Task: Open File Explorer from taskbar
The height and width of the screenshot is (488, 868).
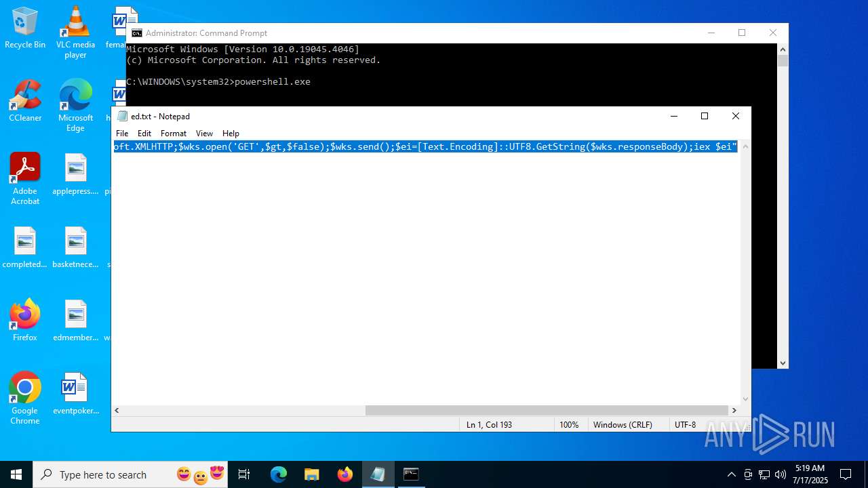Action: (x=312, y=474)
